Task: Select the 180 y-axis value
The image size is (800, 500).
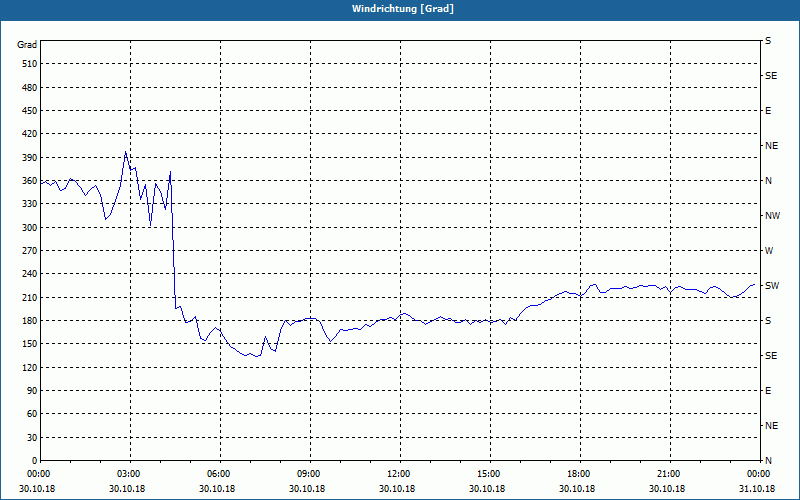Action: coord(30,321)
